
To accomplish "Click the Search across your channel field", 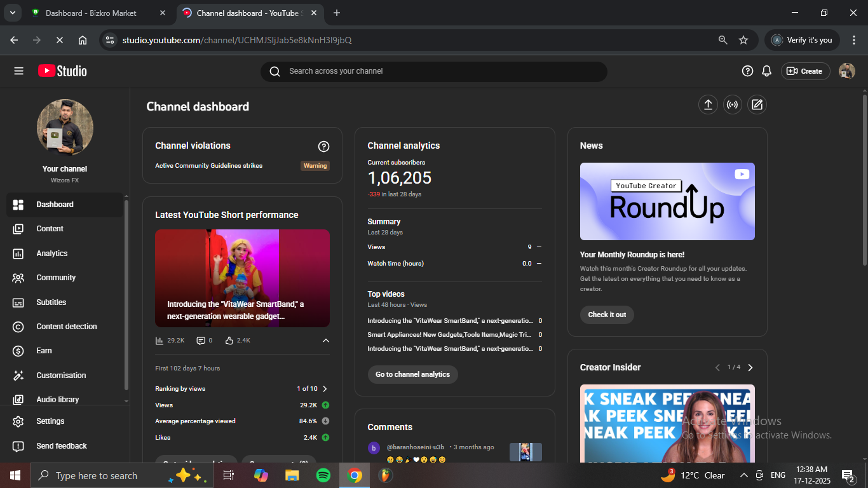I will point(438,71).
